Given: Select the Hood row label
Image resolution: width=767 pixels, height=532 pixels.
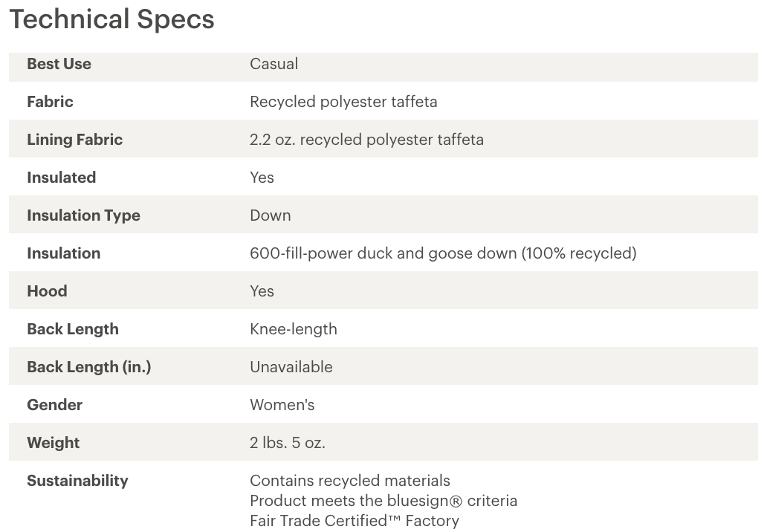Looking at the screenshot, I should [47, 291].
